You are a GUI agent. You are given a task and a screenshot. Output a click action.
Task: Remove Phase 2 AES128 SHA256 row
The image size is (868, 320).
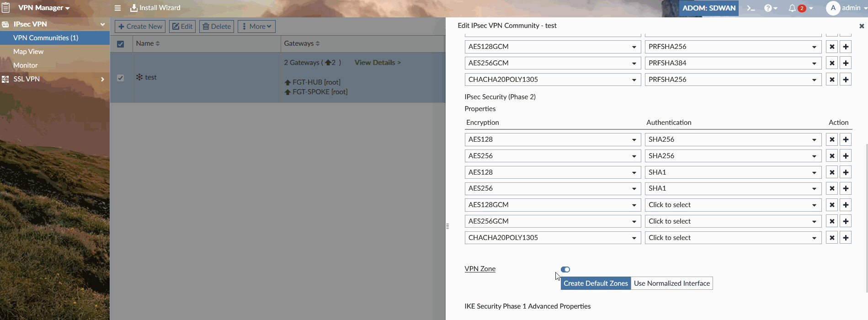pyautogui.click(x=832, y=139)
